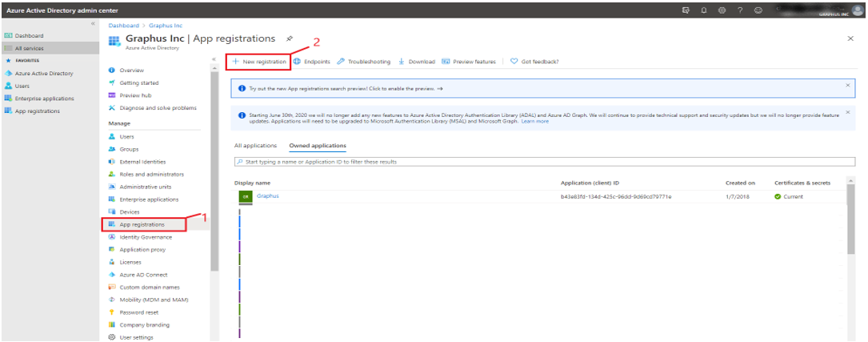Click the Administrative units icon
This screenshot has height=342, width=868.
point(112,187)
